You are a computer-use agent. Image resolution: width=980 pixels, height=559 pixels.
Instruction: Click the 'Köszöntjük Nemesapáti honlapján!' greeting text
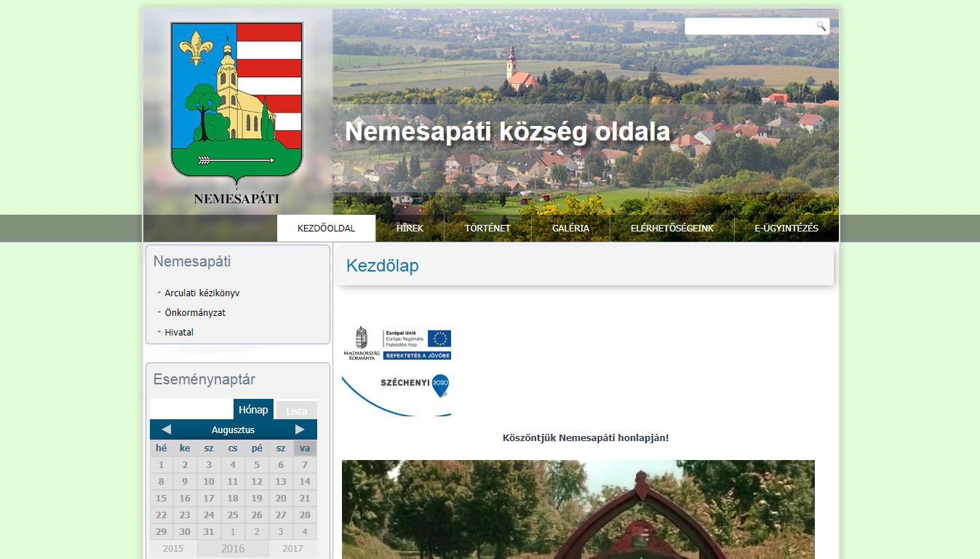coord(586,438)
